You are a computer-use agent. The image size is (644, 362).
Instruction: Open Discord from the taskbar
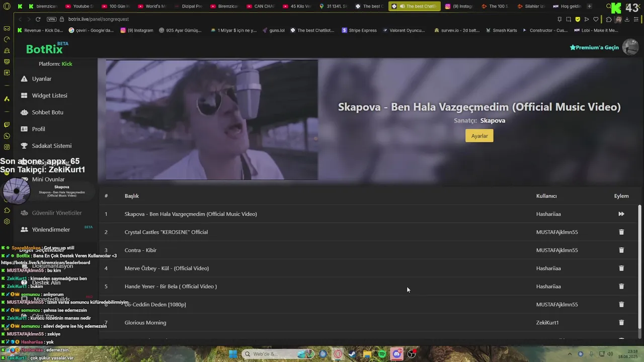coord(397,354)
